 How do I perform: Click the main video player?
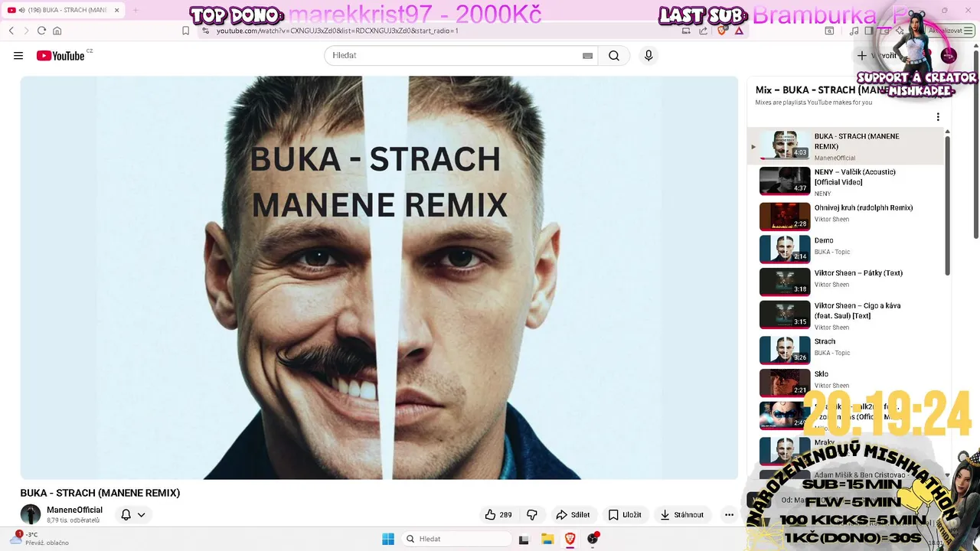coord(379,278)
